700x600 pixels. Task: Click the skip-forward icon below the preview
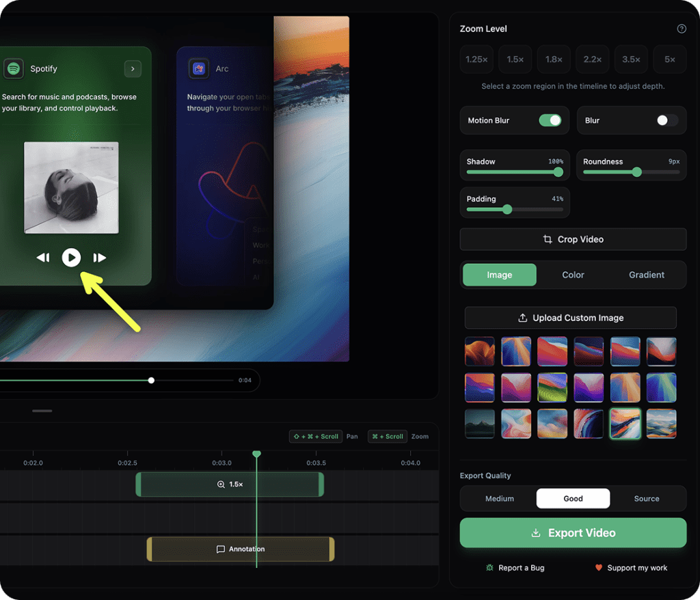pos(100,258)
